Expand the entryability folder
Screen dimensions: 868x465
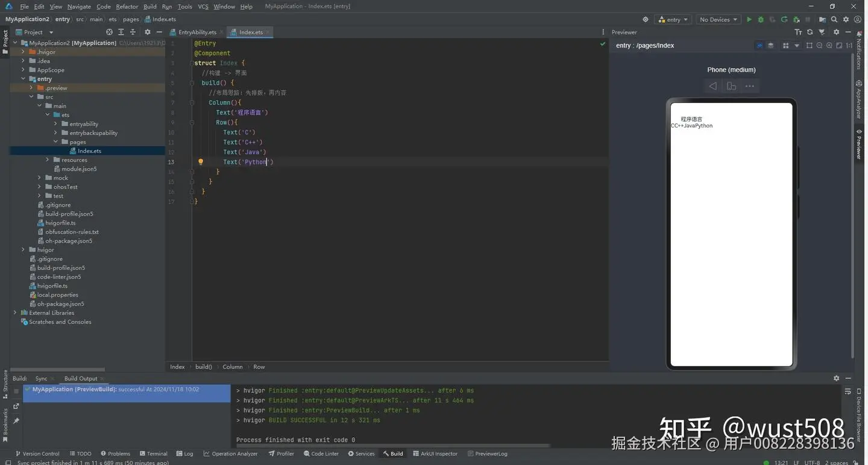coord(56,124)
